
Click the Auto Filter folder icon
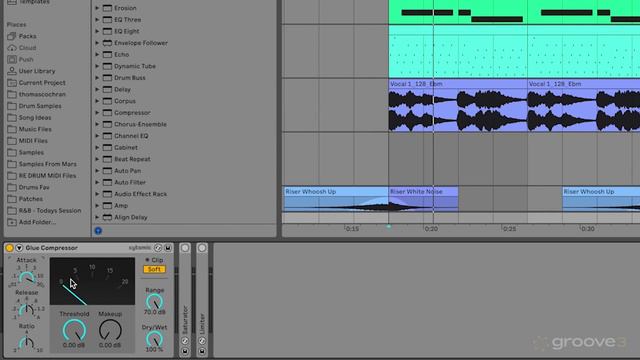(x=107, y=182)
